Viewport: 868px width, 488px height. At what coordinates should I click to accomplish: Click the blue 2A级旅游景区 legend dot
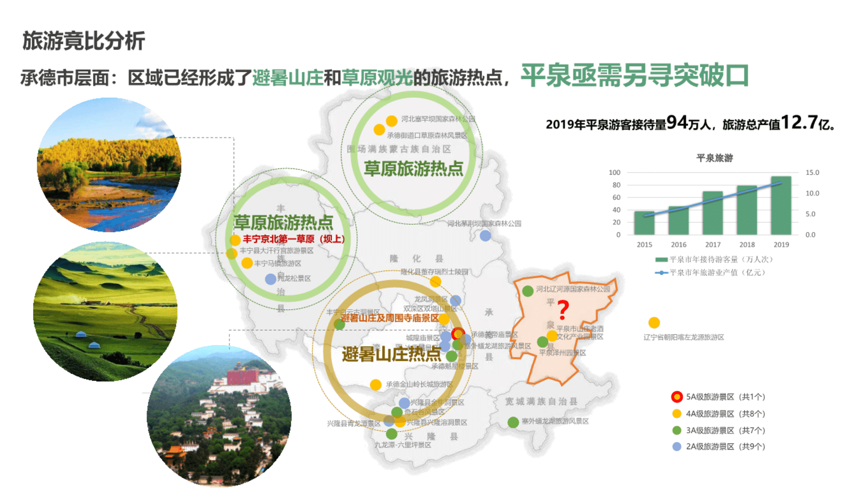coord(677,446)
